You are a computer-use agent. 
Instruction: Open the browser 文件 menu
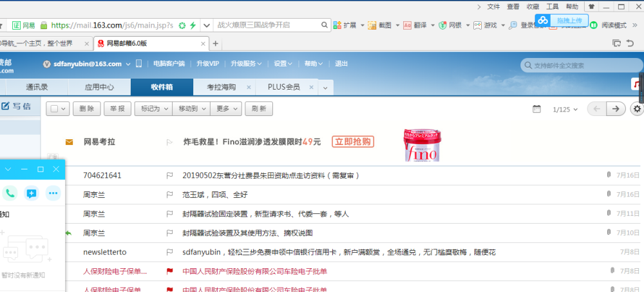coord(493,6)
